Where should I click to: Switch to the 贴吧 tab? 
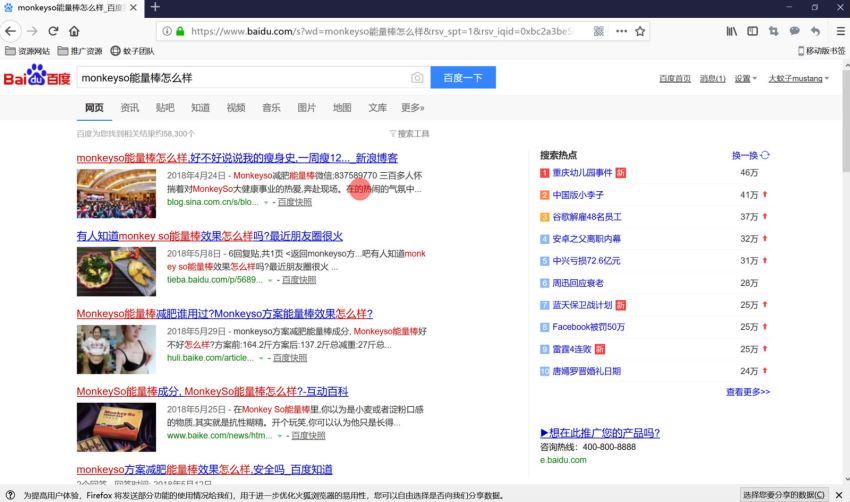point(165,108)
